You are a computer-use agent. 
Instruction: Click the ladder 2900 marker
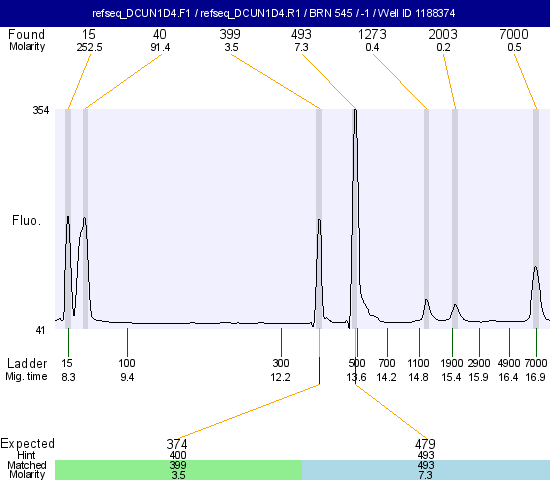(x=479, y=363)
